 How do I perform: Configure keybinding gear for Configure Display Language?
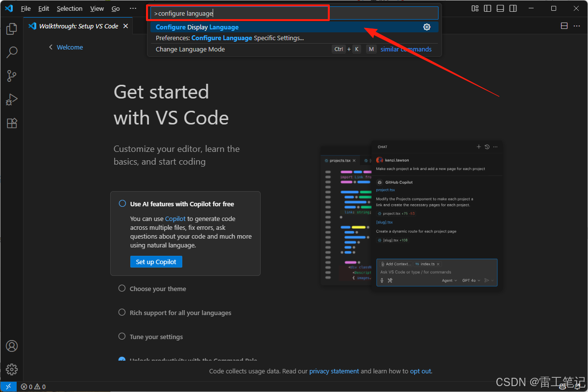[x=427, y=27]
